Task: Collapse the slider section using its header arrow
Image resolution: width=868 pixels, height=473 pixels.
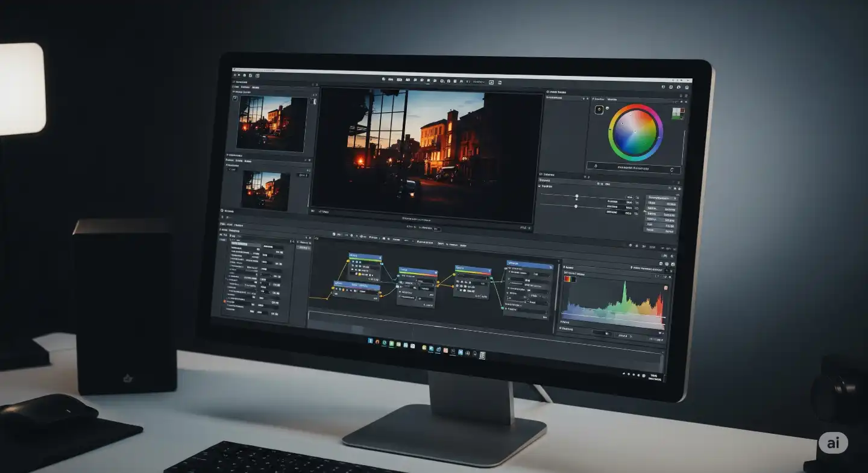Action: (x=539, y=186)
